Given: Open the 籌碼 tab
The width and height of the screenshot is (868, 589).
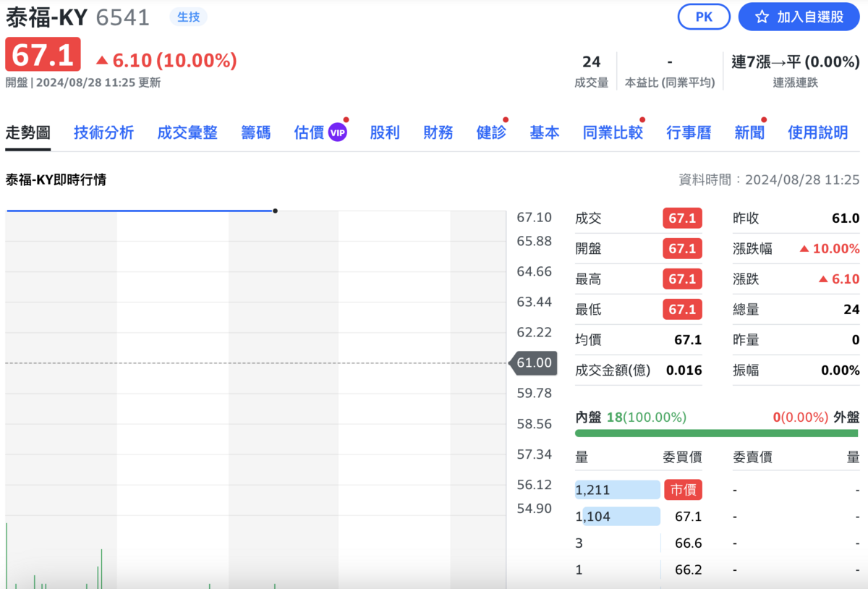Looking at the screenshot, I should (x=256, y=132).
